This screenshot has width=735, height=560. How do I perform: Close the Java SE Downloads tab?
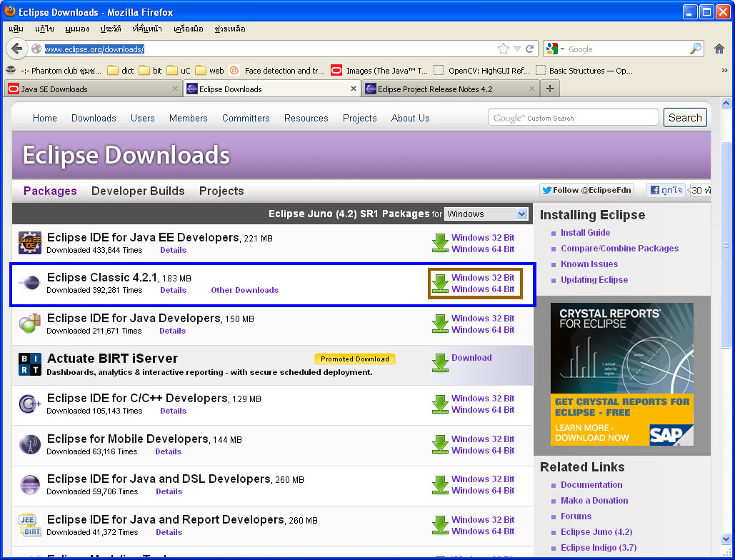[175, 89]
